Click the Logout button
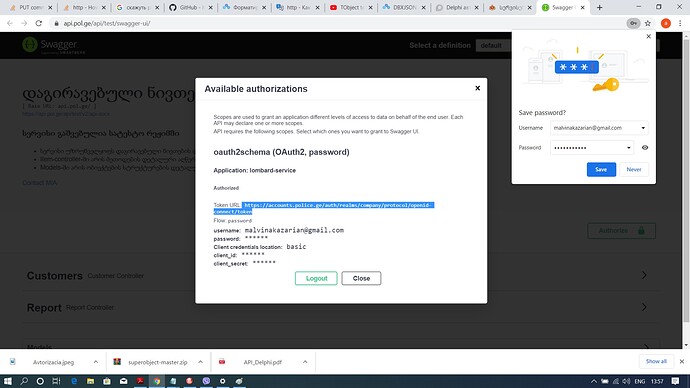This screenshot has height=388, width=690. [x=316, y=278]
